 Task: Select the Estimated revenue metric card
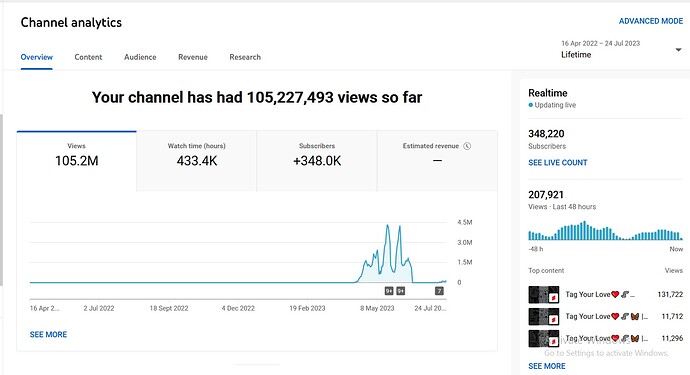(437, 161)
